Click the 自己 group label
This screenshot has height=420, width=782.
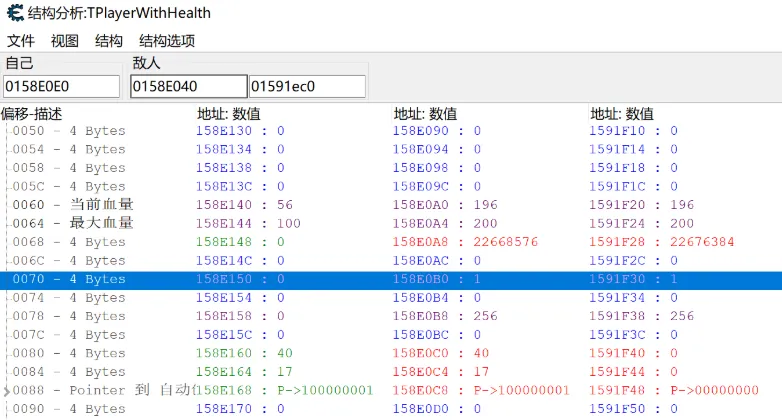coord(19,63)
